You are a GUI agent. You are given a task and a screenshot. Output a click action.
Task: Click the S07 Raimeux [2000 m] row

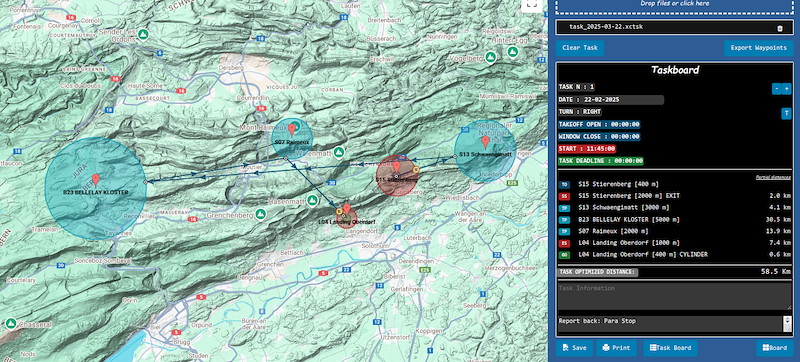[x=674, y=231]
